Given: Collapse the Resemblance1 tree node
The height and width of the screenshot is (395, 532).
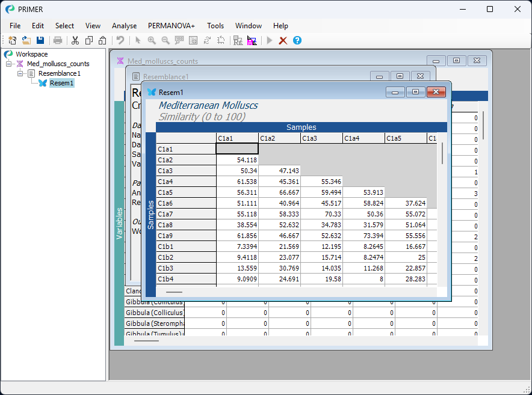Looking at the screenshot, I should 20,73.
